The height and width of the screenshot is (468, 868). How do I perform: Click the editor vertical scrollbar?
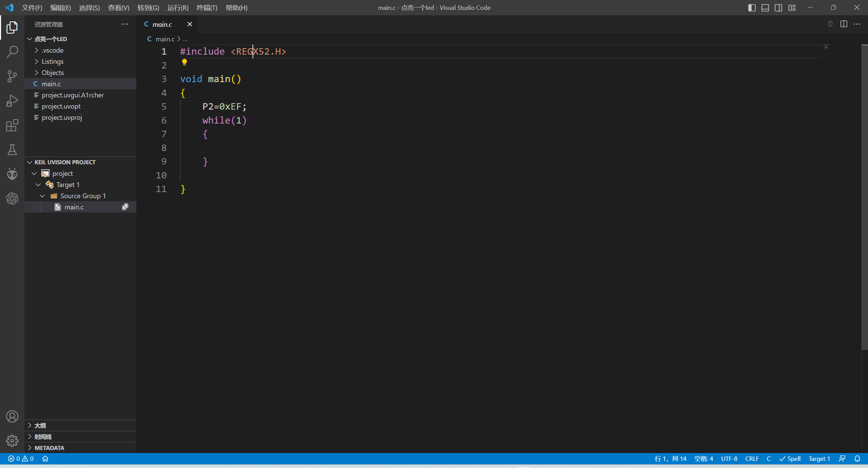[x=865, y=197]
